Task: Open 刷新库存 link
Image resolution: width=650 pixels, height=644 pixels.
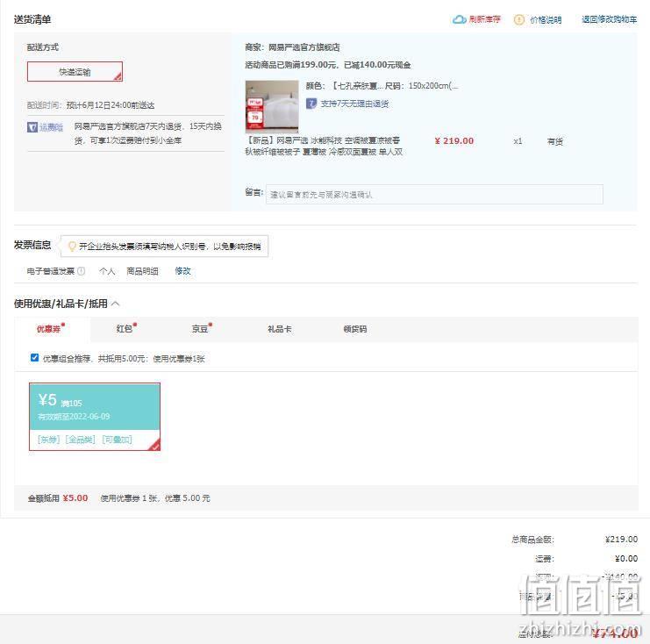Action: pyautogui.click(x=484, y=19)
